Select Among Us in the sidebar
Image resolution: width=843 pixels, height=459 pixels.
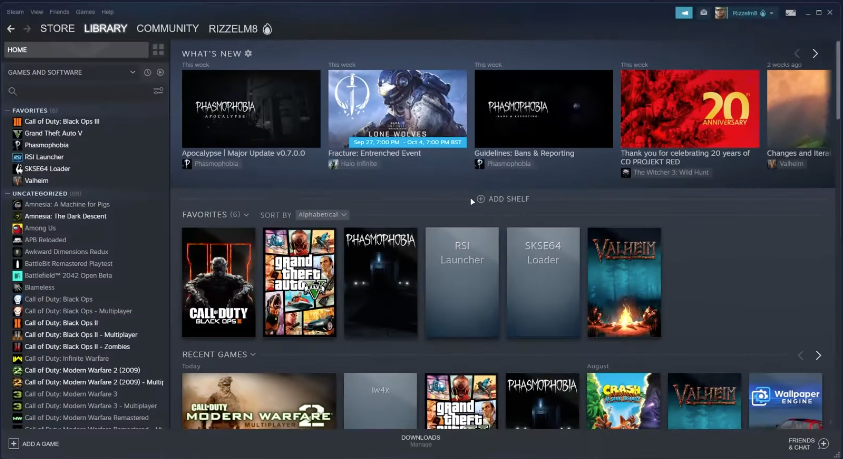[40, 228]
